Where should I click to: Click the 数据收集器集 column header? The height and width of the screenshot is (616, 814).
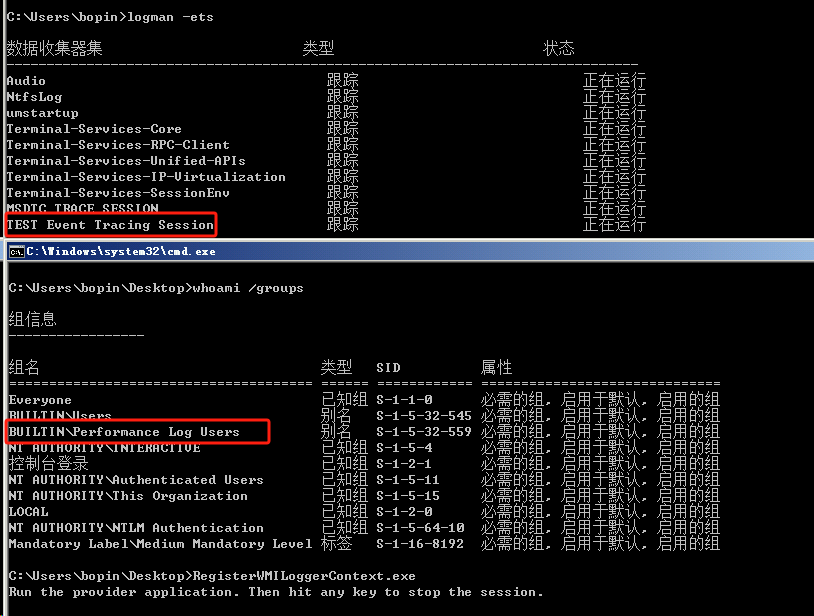tap(54, 48)
